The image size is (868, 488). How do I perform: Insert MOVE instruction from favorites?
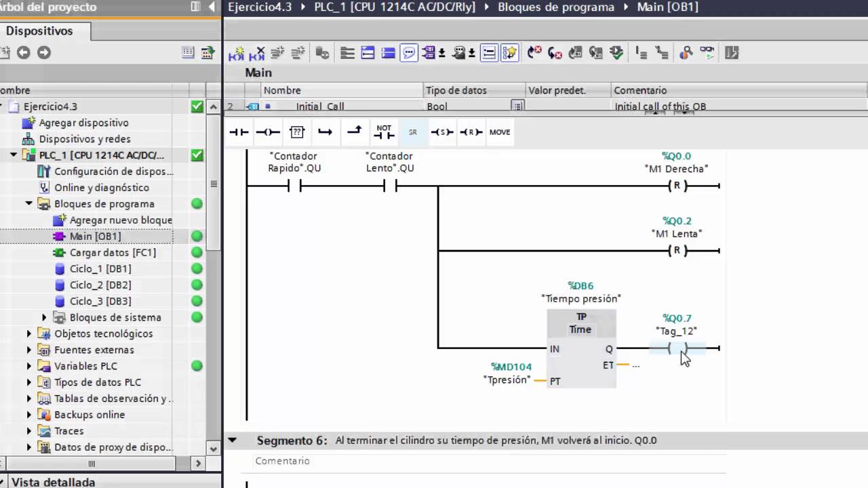pyautogui.click(x=500, y=132)
